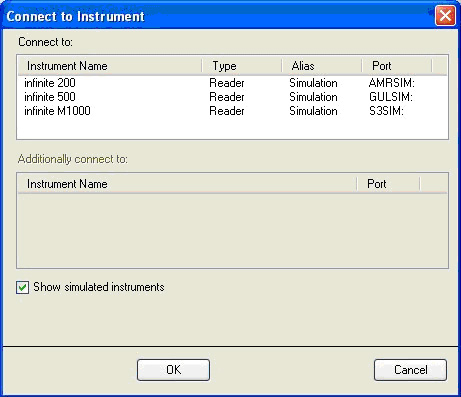Viewport: 461px width, 397px height.
Task: Click Reader type in infinite M1000 row
Action: 227,111
